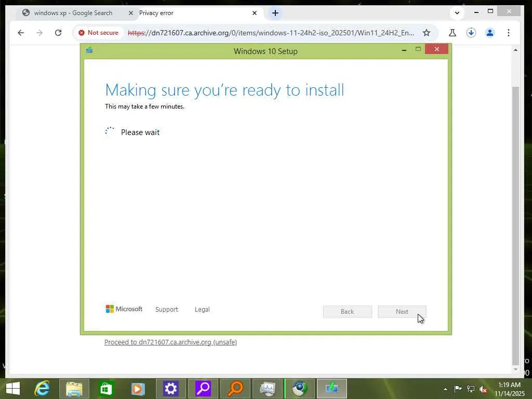Minimize the Chrome browser window
Viewport: 532px width, 399px height.
(x=476, y=12)
